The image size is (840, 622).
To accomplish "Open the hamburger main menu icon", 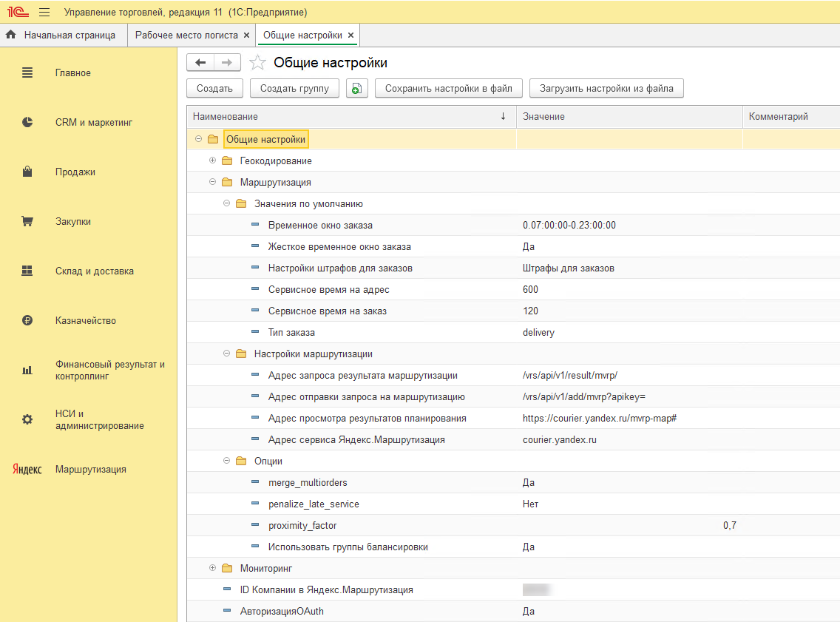I will [44, 13].
